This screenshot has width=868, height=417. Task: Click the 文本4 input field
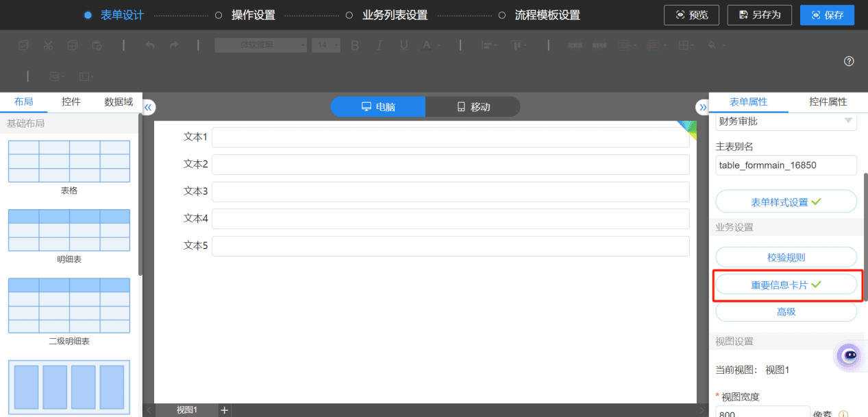pos(451,219)
